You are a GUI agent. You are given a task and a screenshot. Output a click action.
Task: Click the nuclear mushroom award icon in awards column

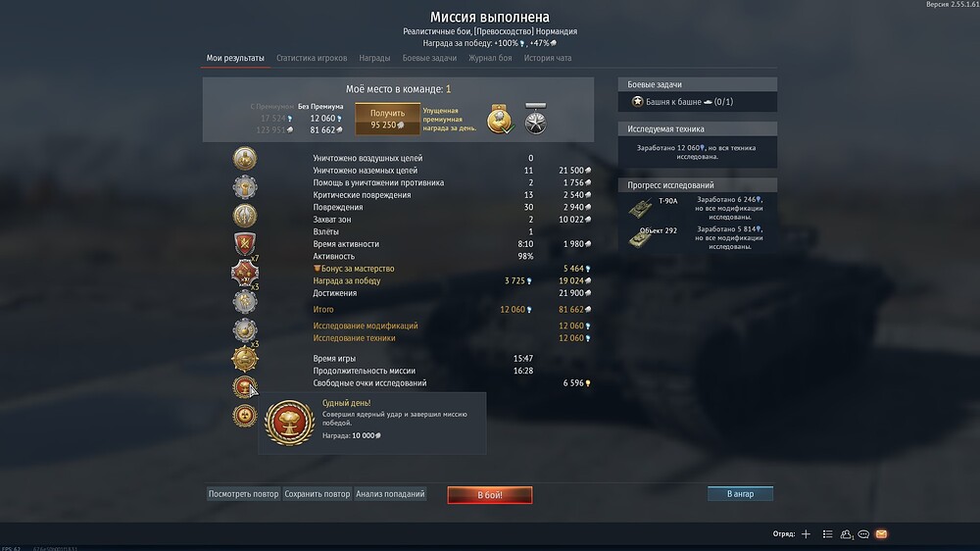point(244,387)
